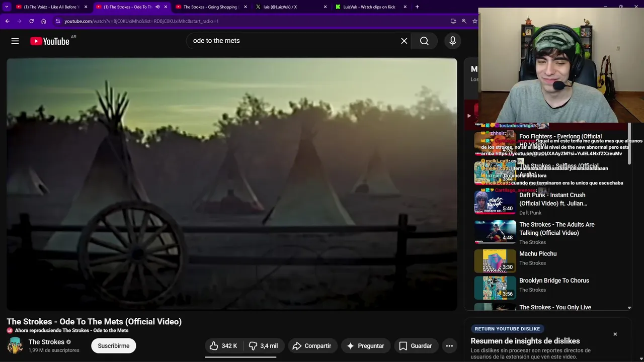This screenshot has height=362, width=644.
Task: Subscribe with Suscribirme button
Action: pos(114,346)
